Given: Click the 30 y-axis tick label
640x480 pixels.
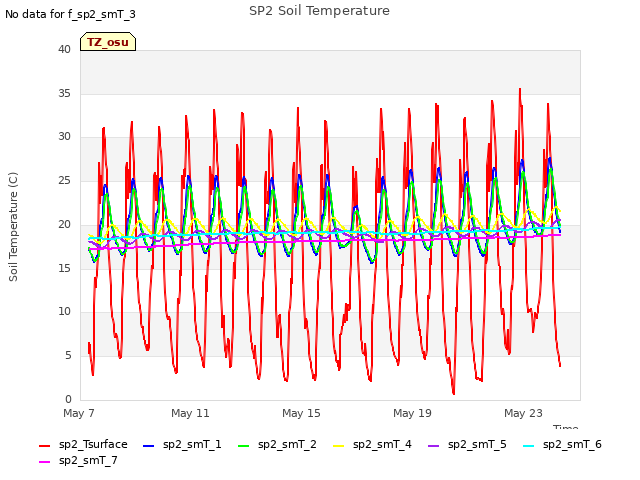Looking at the screenshot, I should [64, 137].
